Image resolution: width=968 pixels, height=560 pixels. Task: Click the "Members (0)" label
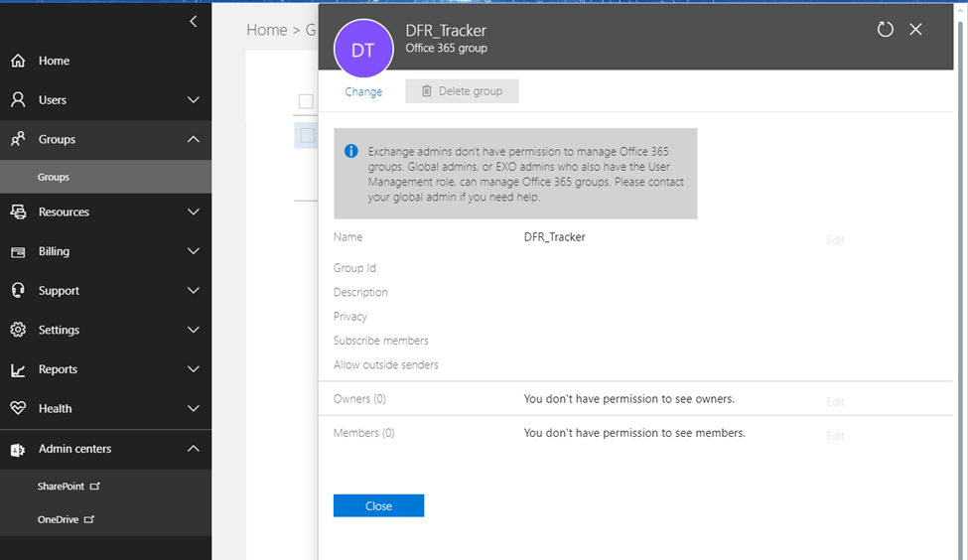click(363, 433)
